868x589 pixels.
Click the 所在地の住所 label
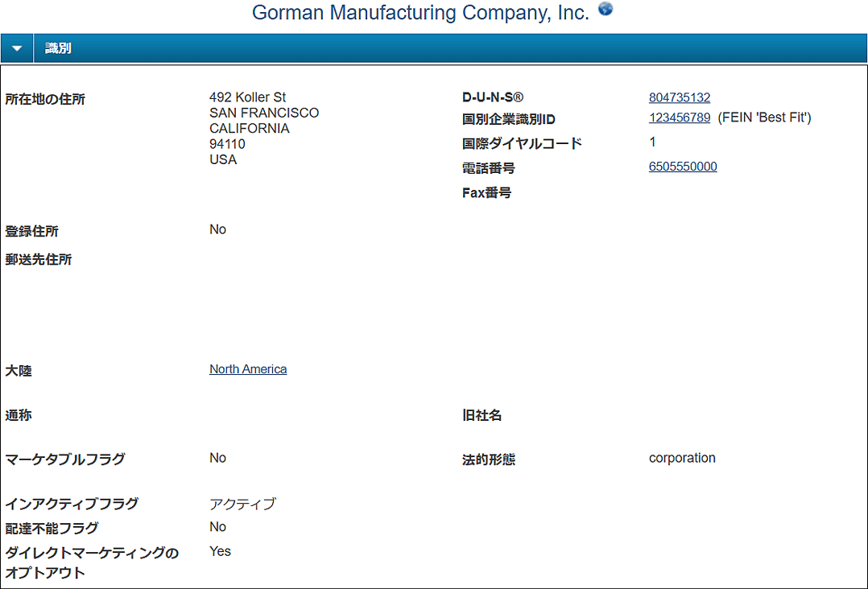[x=45, y=99]
